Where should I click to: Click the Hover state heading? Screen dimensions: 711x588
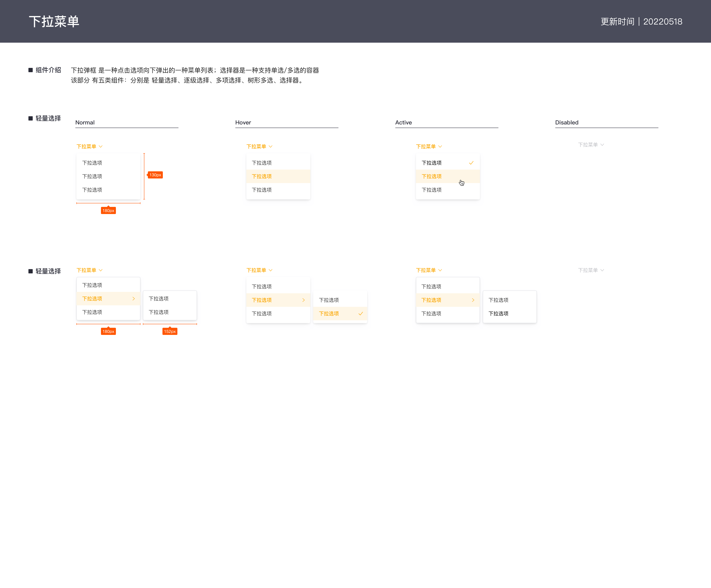pyautogui.click(x=243, y=122)
